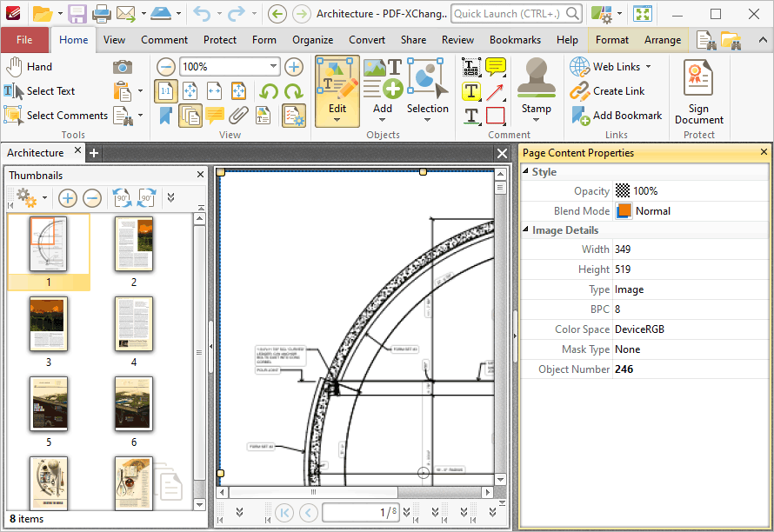This screenshot has height=532, width=774.
Task: Select the underline text tool
Action: [471, 116]
